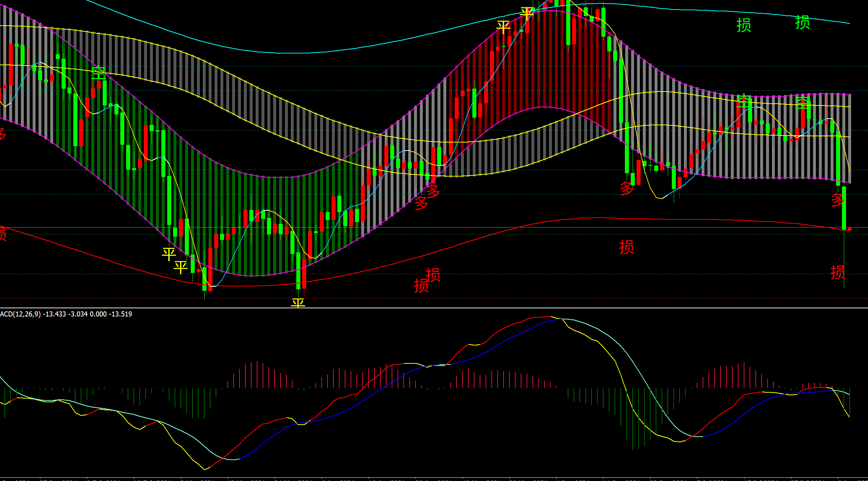The height and width of the screenshot is (481, 868).
Task: Click the highest yellow 平 marker near price peak
Action: click(x=527, y=14)
